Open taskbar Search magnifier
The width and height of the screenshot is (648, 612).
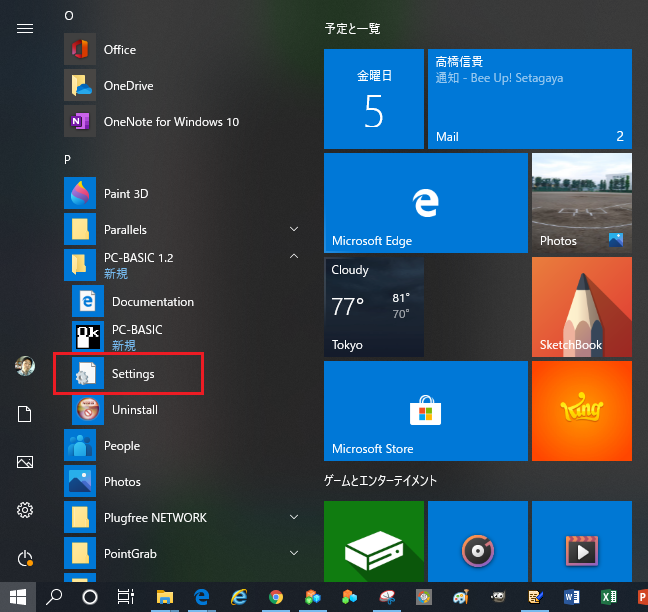point(54,597)
